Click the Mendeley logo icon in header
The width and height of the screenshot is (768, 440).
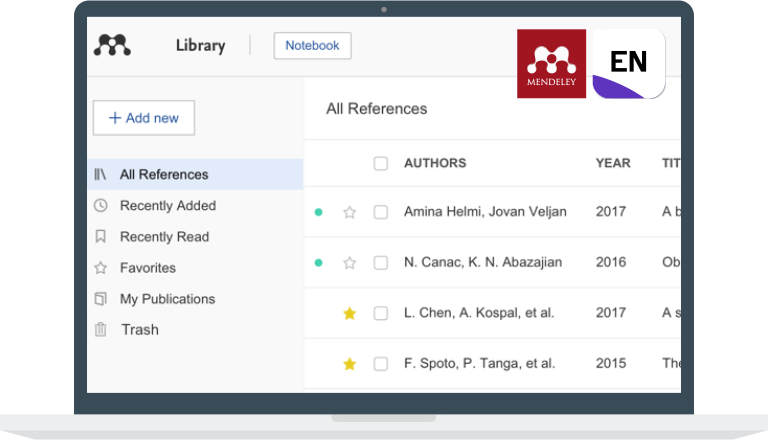click(112, 45)
